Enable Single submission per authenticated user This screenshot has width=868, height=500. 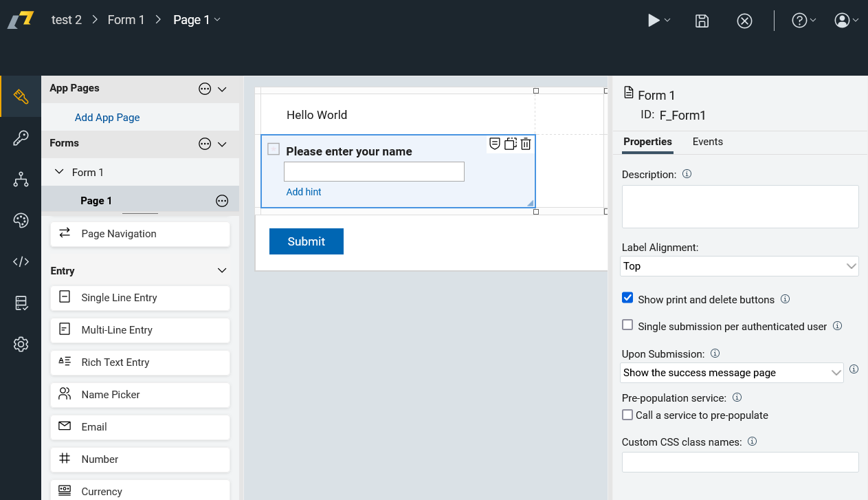[x=627, y=325]
